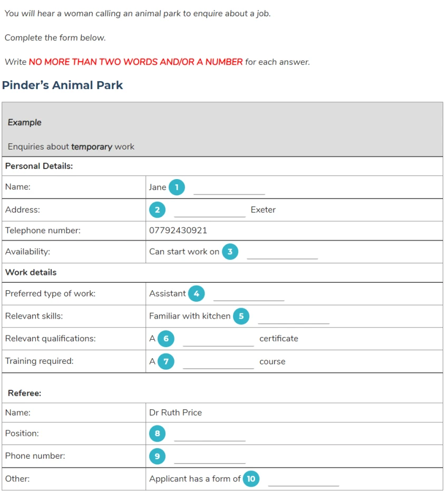
Task: Click the question 9 number badge
Action: coord(157,456)
